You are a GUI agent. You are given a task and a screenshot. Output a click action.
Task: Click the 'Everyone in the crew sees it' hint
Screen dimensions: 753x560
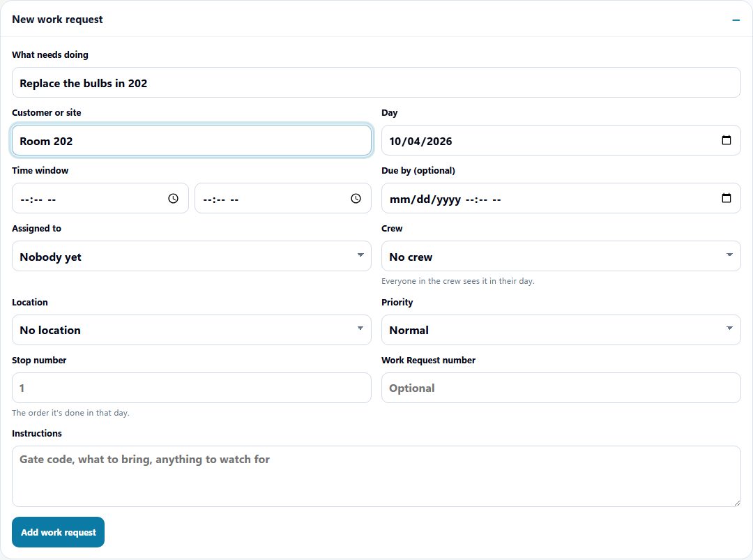coord(457,281)
